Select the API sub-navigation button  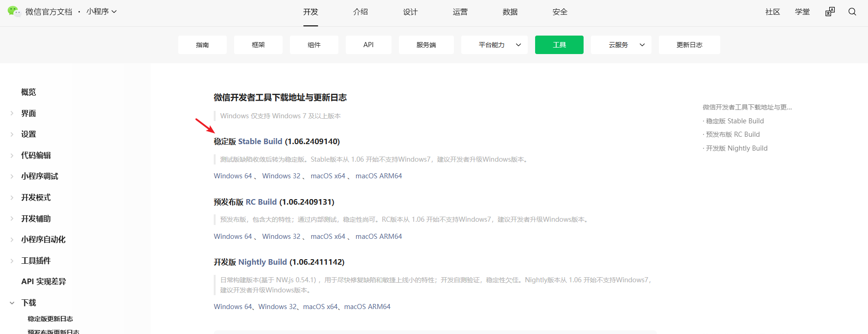368,45
